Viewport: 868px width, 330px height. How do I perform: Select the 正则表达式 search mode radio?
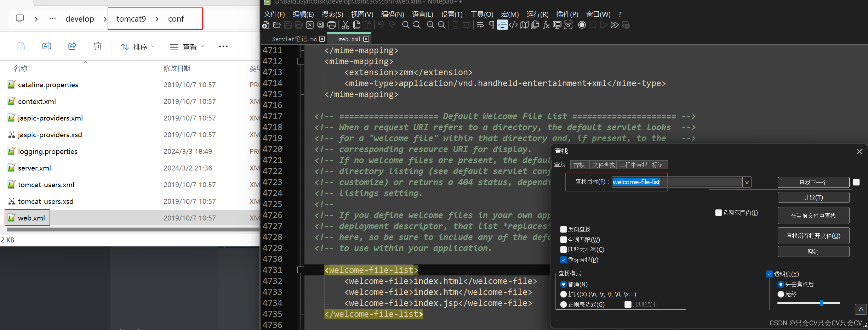564,304
